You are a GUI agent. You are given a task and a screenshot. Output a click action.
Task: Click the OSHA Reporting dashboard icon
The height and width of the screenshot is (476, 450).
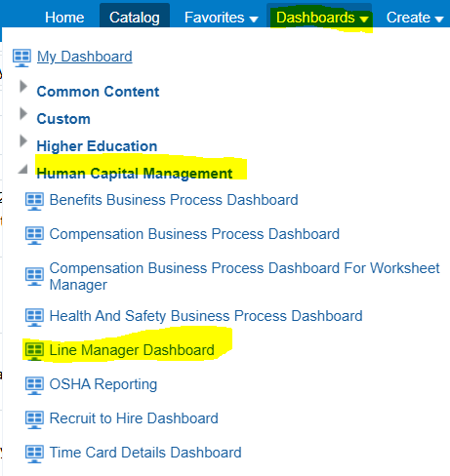[34, 385]
